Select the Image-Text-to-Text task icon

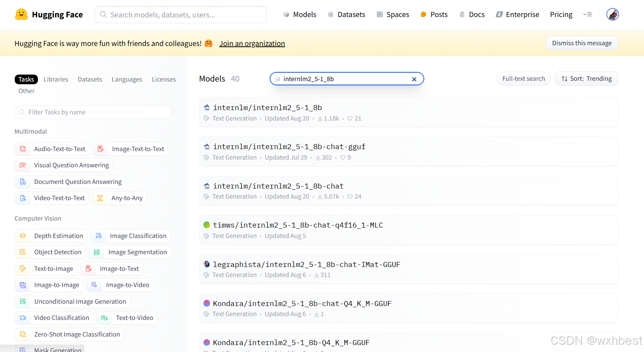click(101, 149)
